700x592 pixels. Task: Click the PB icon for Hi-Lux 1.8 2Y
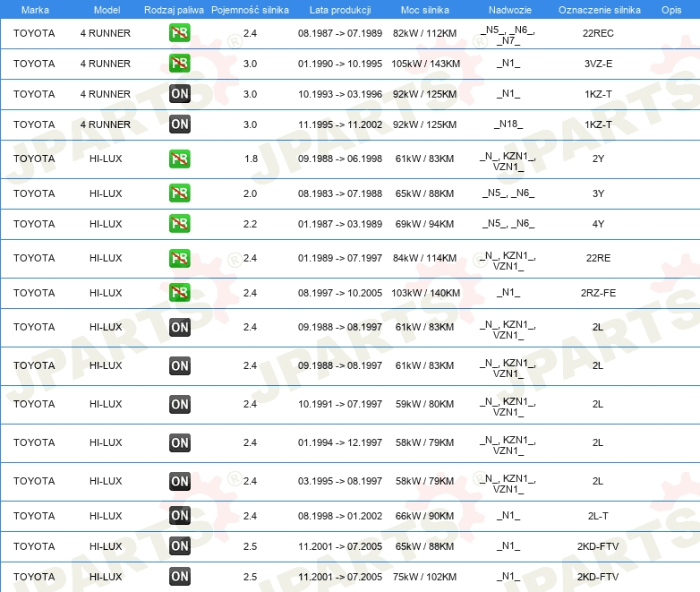[x=179, y=159]
